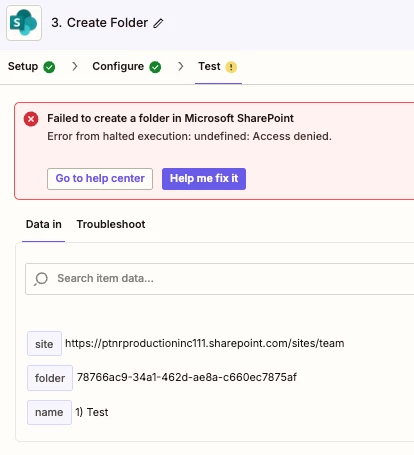Switch to the Data in tab
The width and height of the screenshot is (414, 455).
pyautogui.click(x=44, y=224)
